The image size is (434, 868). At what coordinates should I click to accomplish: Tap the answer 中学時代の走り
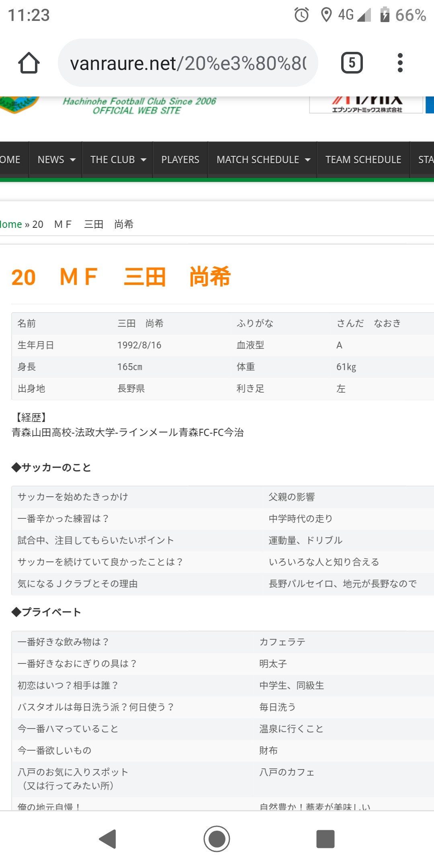click(301, 519)
